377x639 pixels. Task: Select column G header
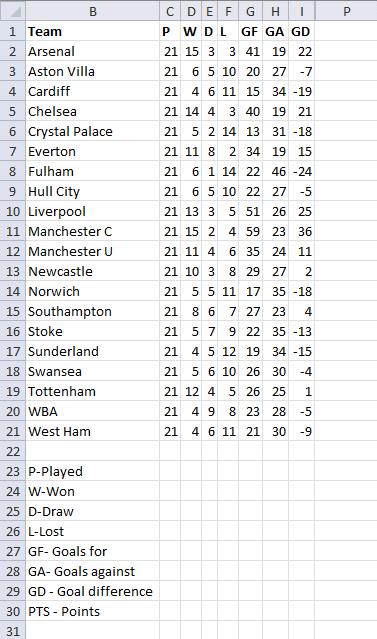pos(250,11)
